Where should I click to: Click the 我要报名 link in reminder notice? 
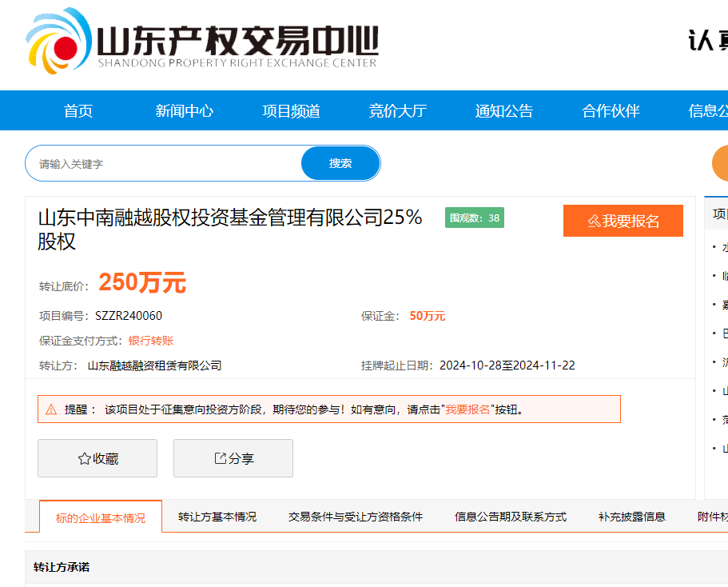click(467, 409)
